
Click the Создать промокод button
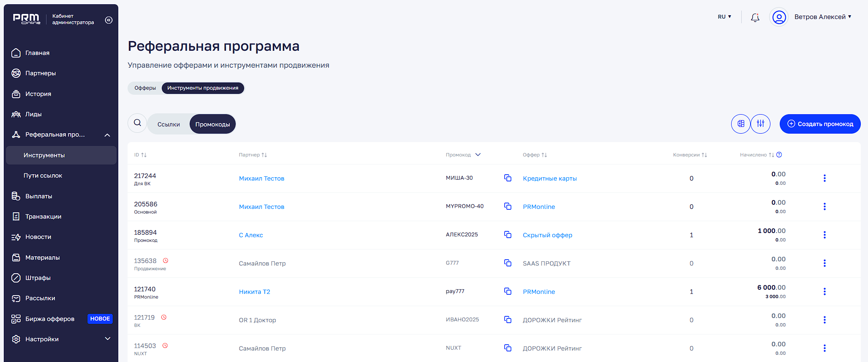tap(820, 124)
